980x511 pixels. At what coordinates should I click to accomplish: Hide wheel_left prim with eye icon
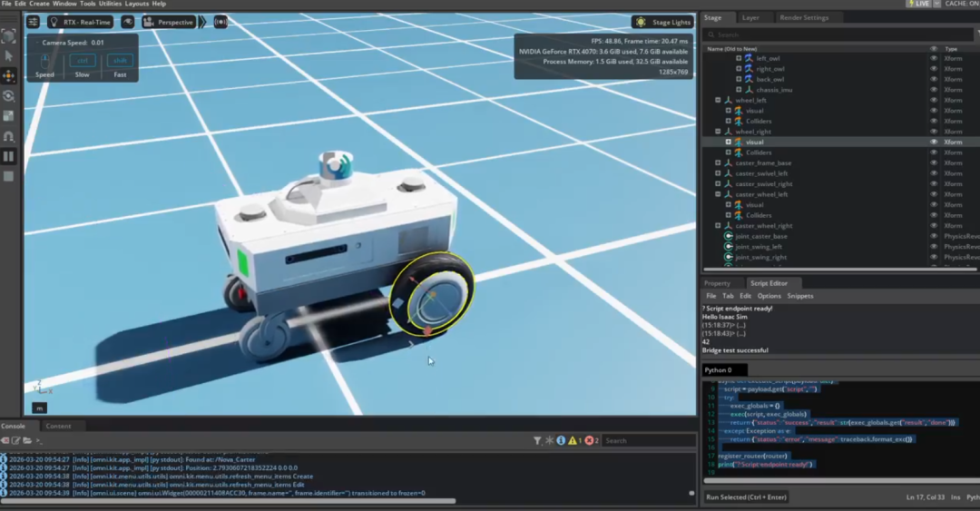(x=934, y=100)
